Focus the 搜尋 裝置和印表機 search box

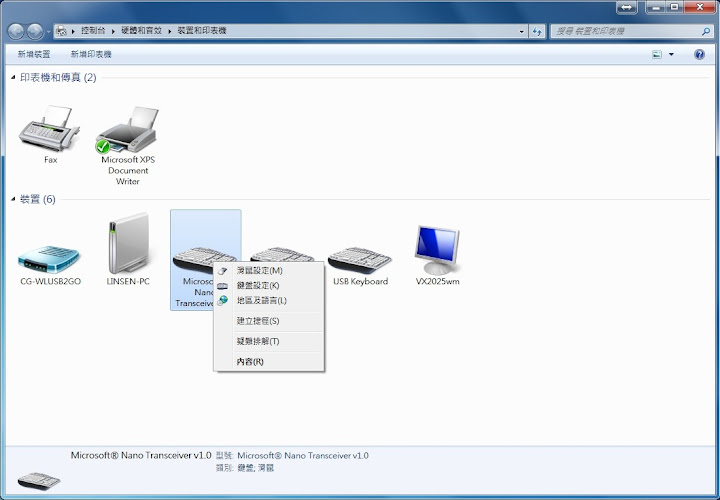pos(627,31)
